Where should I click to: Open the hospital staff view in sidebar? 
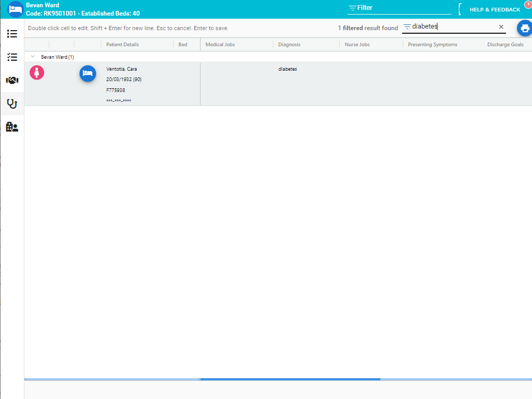coord(12,127)
